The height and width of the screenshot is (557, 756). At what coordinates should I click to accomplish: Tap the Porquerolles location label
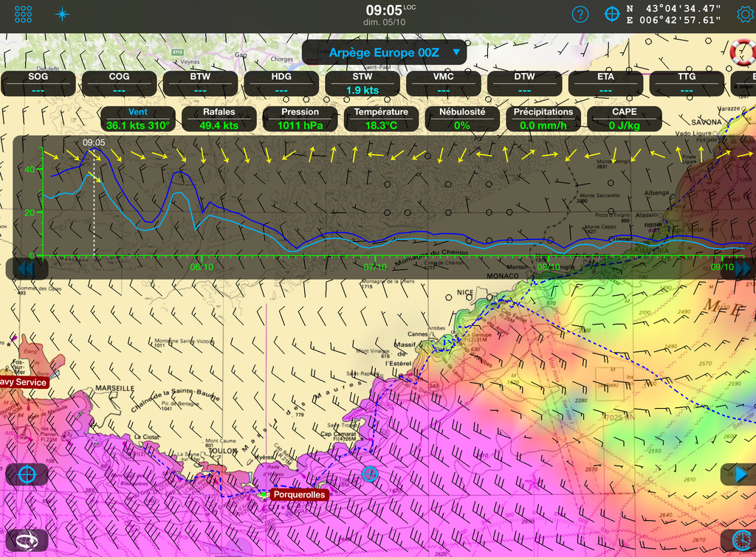tap(298, 495)
